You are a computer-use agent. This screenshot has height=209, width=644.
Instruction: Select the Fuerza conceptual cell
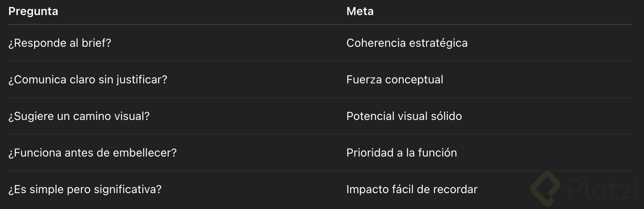click(394, 80)
